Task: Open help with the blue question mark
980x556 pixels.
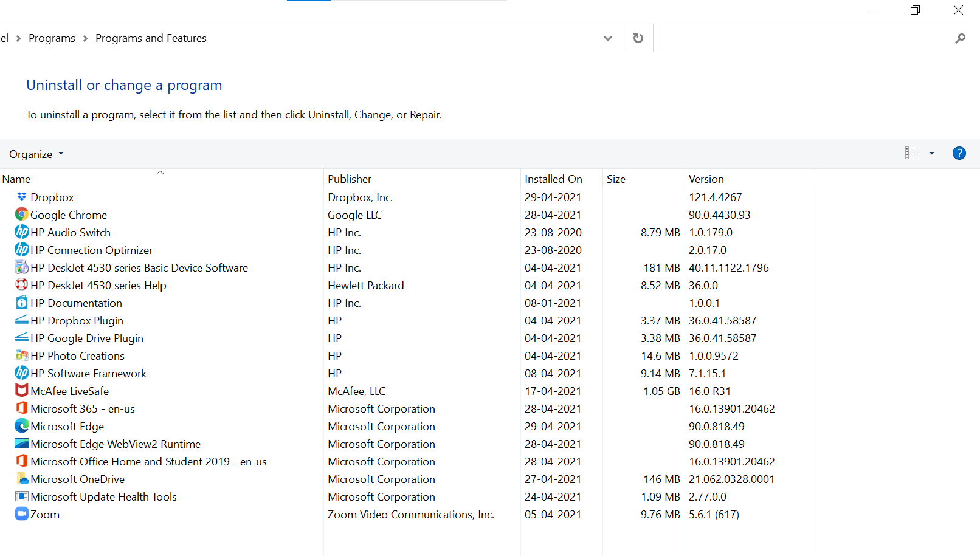Action: point(959,153)
